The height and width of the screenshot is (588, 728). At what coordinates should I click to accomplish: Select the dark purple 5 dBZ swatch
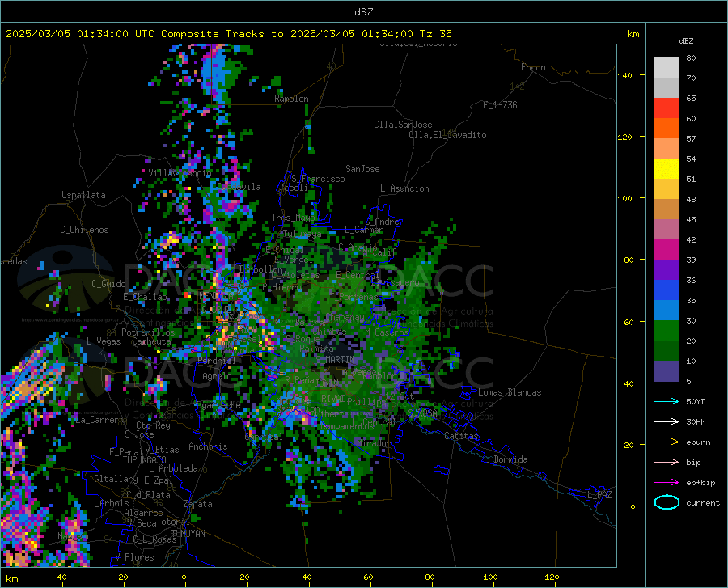click(x=667, y=370)
